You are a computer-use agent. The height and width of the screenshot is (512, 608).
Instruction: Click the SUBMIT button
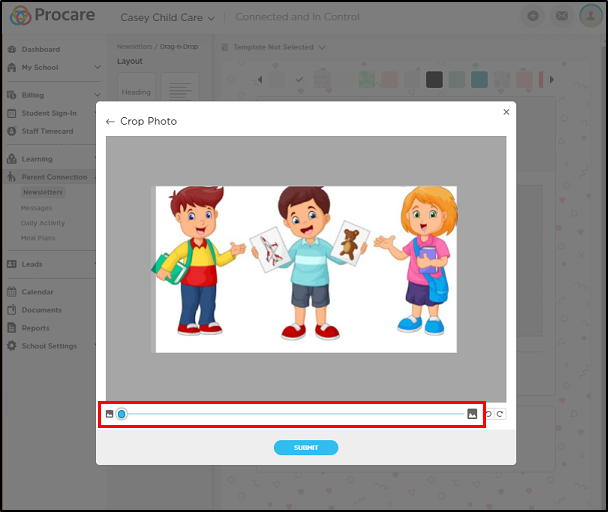[x=306, y=447]
